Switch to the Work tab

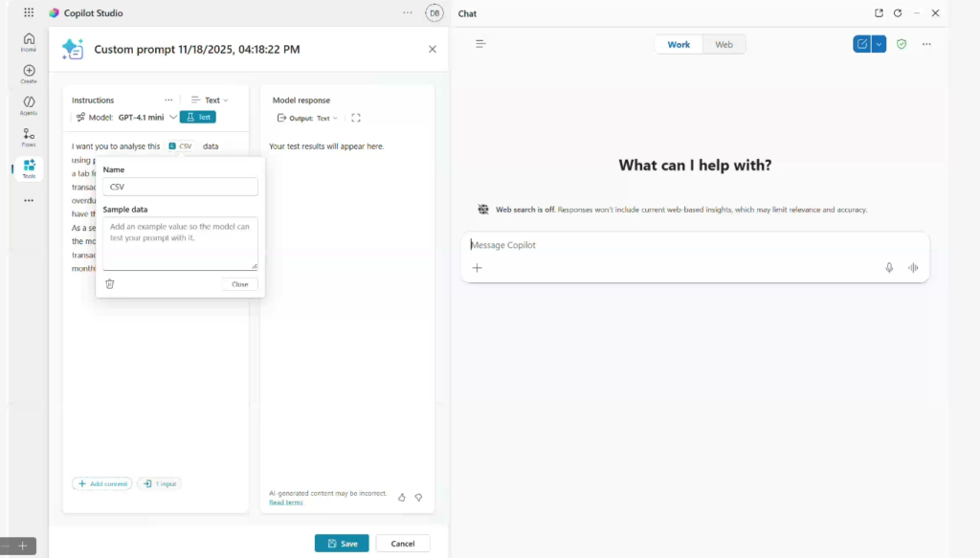(x=679, y=44)
